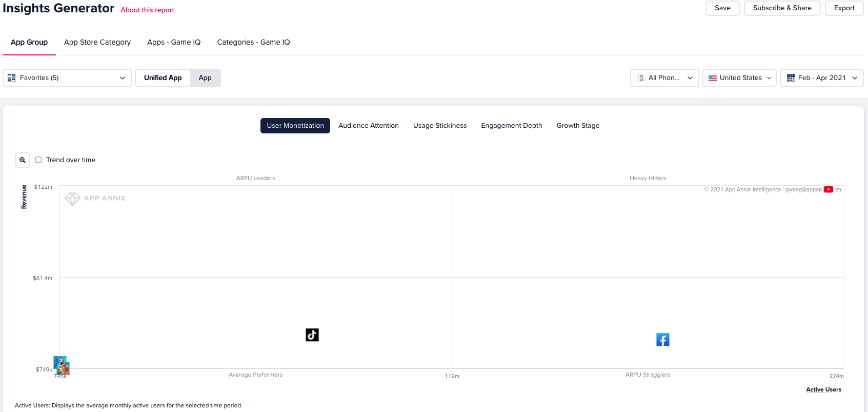Switch to Audience Attention view
Viewport: 868px width, 412px height.
coord(369,126)
